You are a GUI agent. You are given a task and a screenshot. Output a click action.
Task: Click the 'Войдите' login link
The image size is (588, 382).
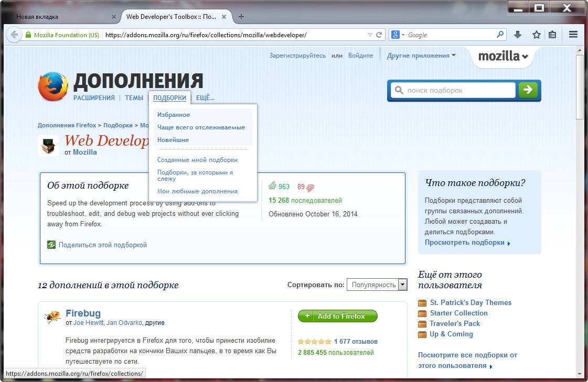coord(360,56)
